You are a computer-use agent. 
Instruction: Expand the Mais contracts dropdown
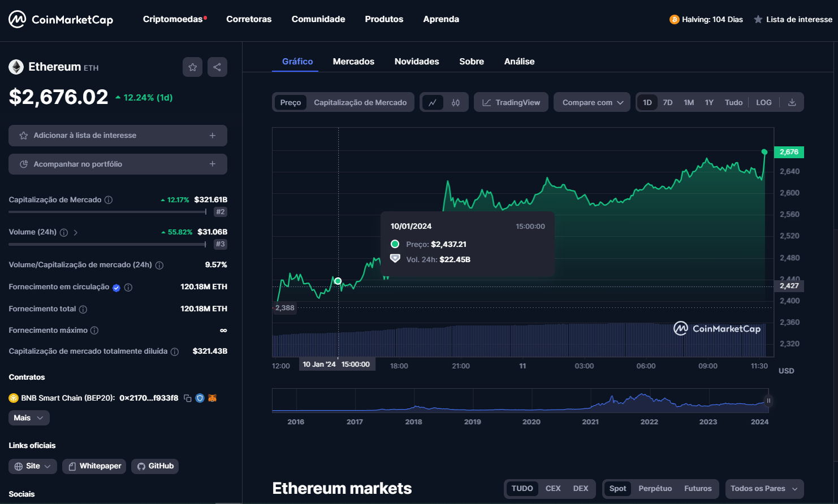point(29,418)
